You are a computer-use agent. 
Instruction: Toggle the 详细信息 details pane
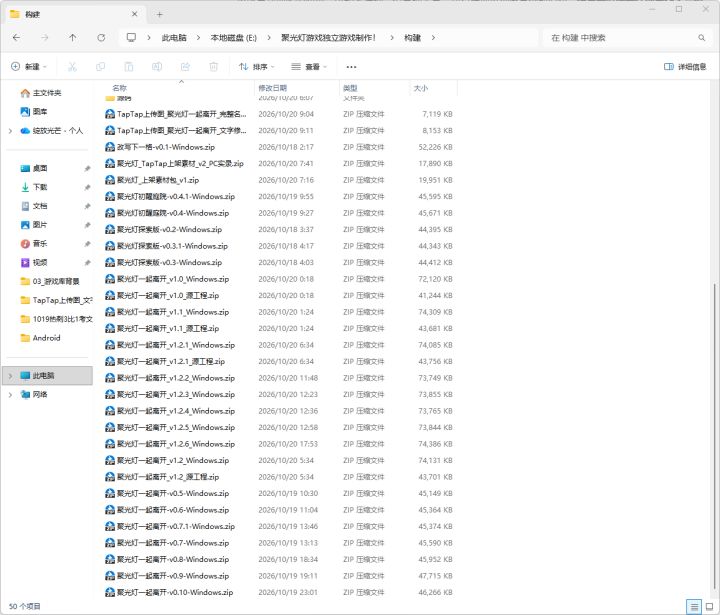click(x=685, y=67)
